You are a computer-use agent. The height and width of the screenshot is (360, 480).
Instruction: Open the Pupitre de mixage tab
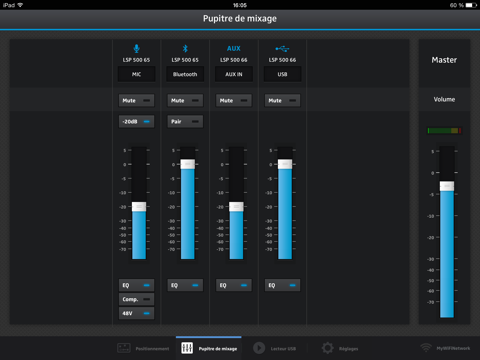(x=209, y=348)
